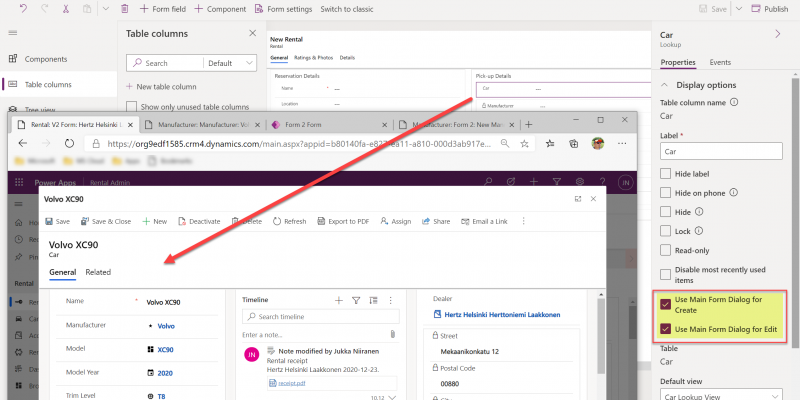Toggle the hamburger menu in designer sidebar
The width and height of the screenshot is (800, 400).
[x=13, y=33]
